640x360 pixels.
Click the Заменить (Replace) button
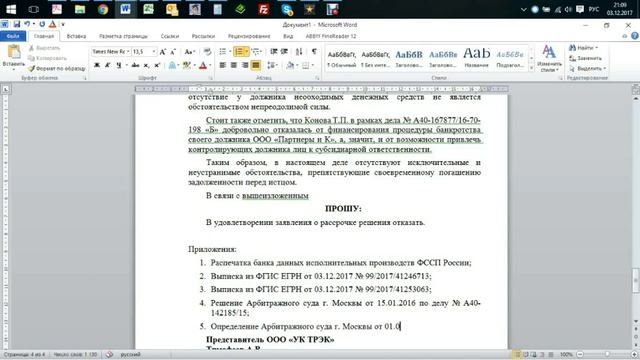586,58
